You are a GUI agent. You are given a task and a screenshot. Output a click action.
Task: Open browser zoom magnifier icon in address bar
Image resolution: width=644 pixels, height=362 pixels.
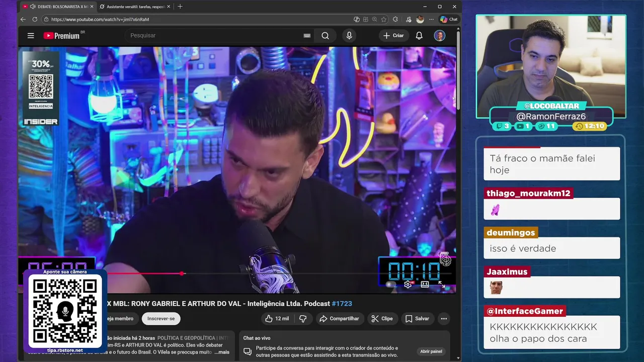tap(375, 19)
